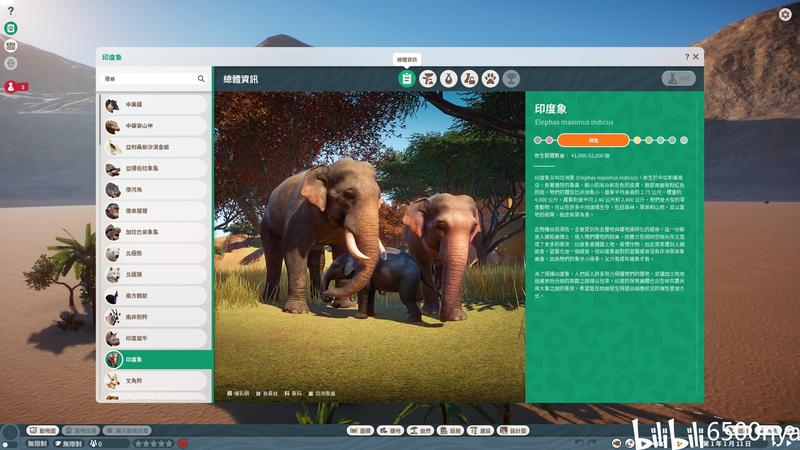Select 中華穿山甲 pangolin entry
Viewport: 800px width, 450px height.
(155, 126)
